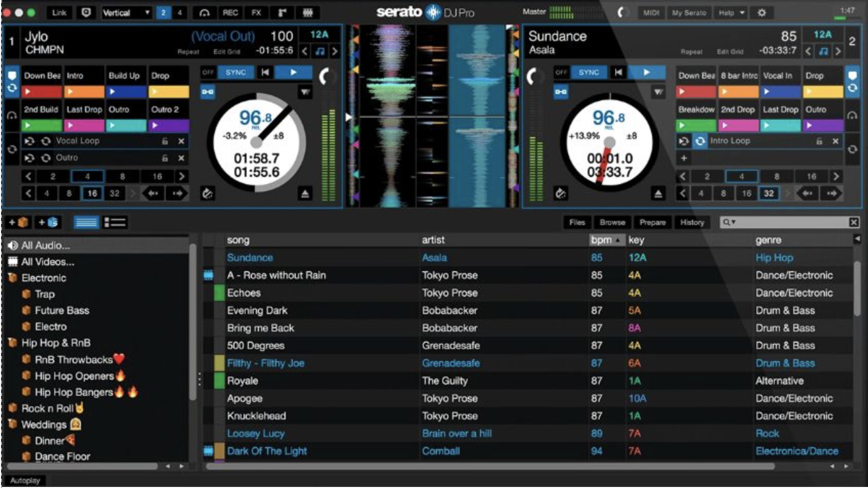Image resolution: width=868 pixels, height=489 pixels.
Task: Expand the Weddings crate
Action: pos(12,425)
